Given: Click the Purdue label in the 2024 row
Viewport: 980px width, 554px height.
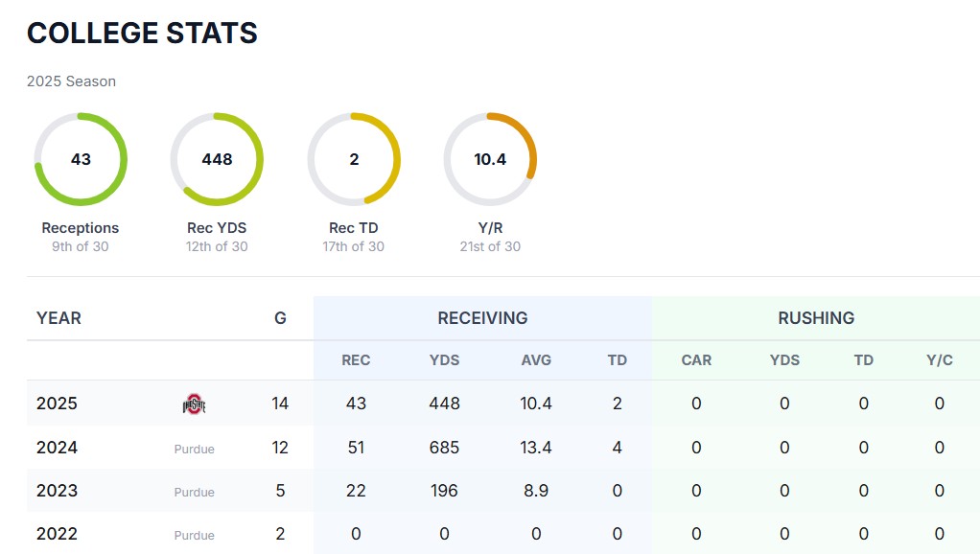Looking at the screenshot, I should tap(194, 449).
